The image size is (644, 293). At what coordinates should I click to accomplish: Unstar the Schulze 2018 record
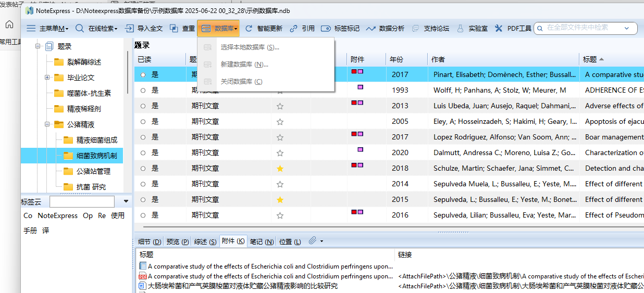click(x=280, y=169)
